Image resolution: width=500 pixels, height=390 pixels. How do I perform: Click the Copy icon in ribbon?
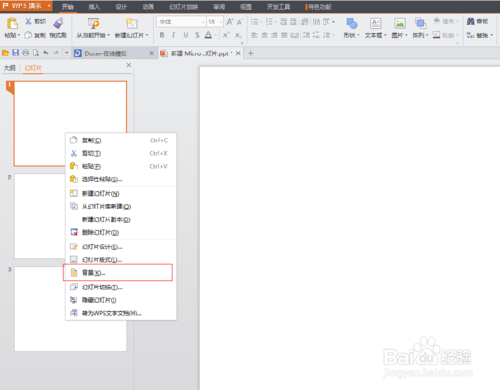click(x=29, y=35)
